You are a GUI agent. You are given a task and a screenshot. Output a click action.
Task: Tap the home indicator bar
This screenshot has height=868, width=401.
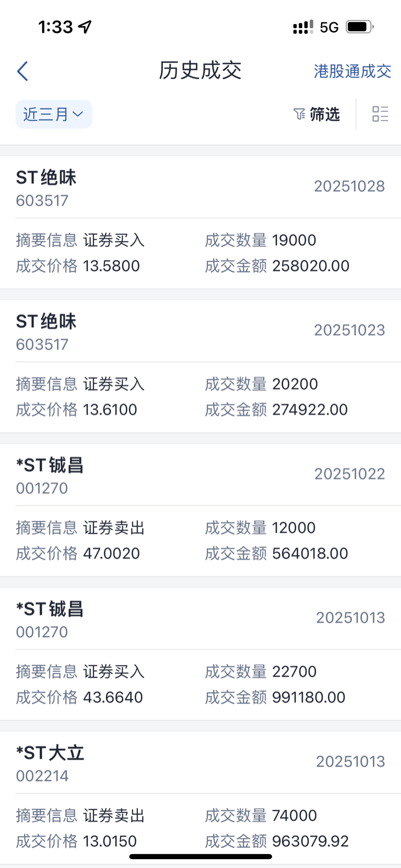200,857
